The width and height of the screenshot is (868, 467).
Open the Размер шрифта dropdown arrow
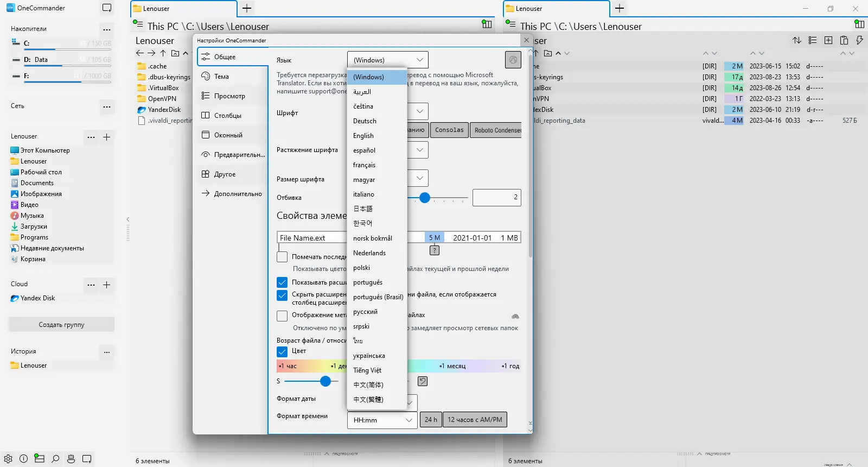pyautogui.click(x=420, y=178)
